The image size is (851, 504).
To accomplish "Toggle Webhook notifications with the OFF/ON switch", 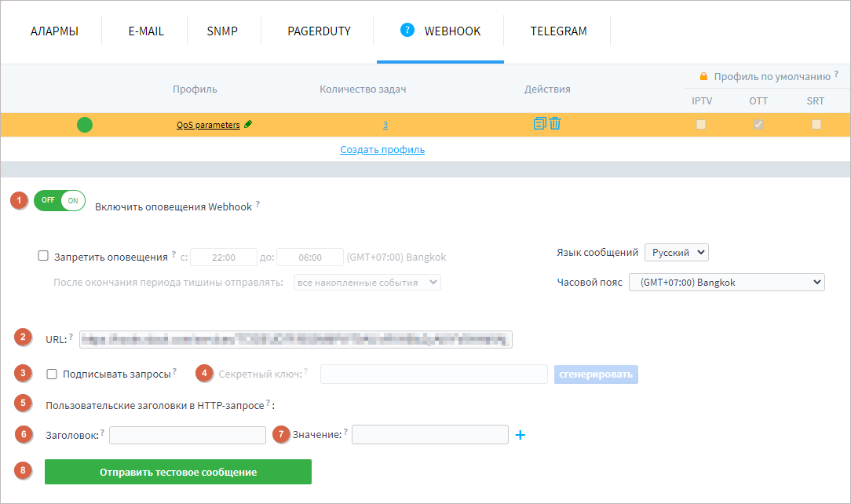I will point(60,200).
